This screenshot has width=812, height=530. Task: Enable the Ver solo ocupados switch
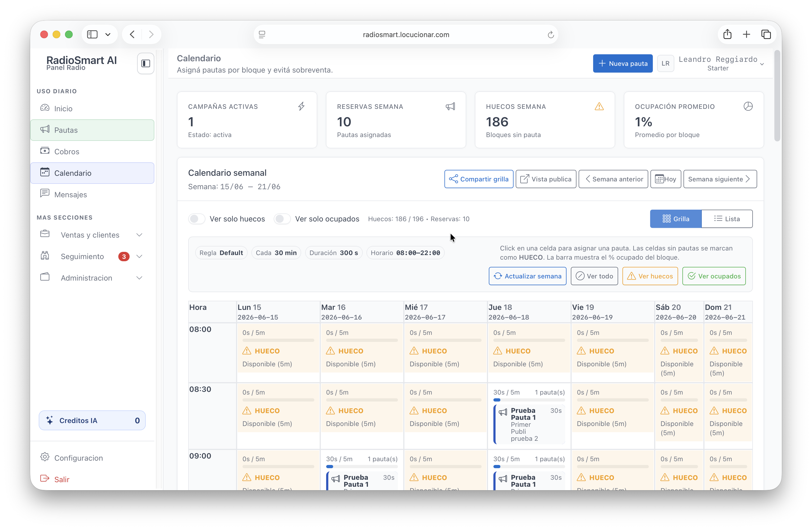[282, 219]
